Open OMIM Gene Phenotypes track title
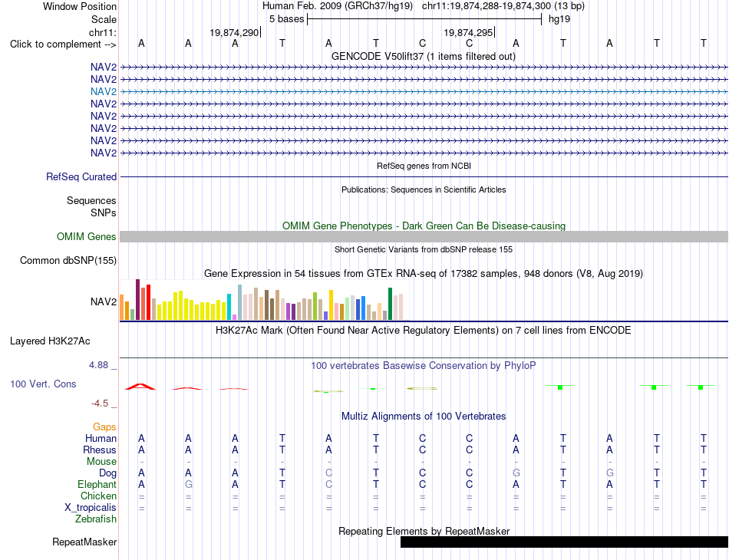The image size is (729, 560). point(424,226)
